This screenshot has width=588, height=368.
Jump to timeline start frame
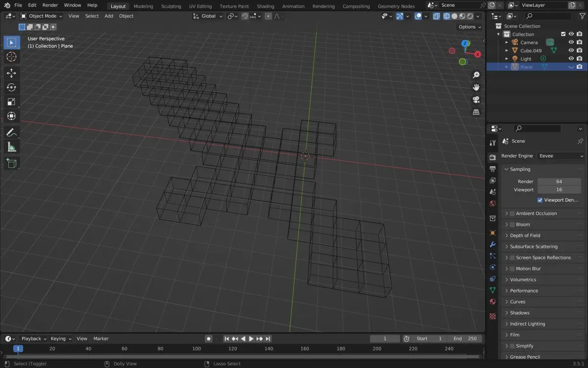pos(227,339)
